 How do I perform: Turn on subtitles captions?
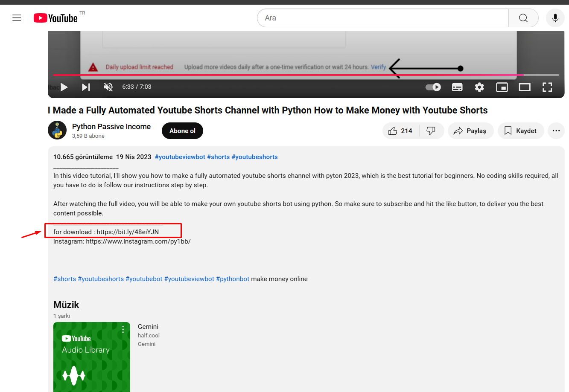457,87
